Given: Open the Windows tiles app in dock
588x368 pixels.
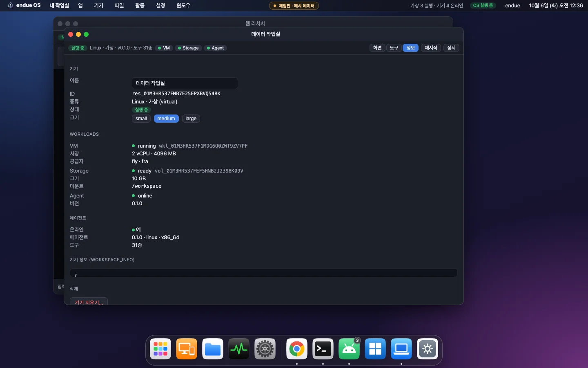Looking at the screenshot, I should (375, 349).
